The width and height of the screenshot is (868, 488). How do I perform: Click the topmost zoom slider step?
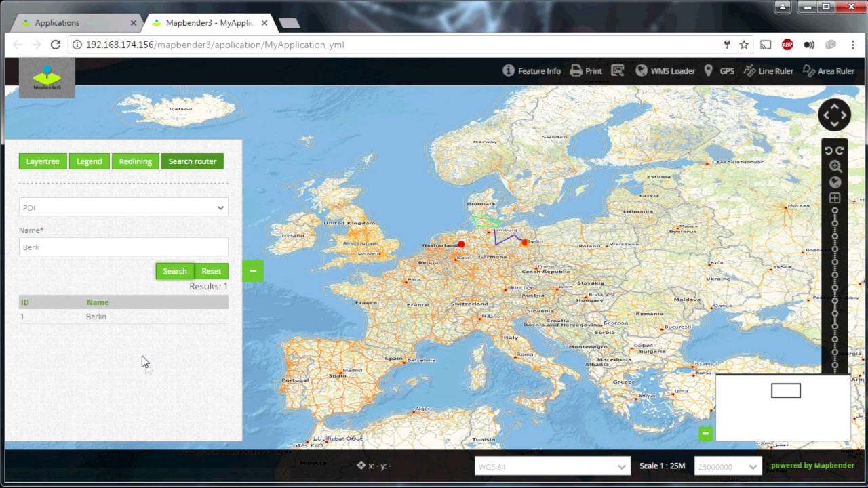[835, 211]
